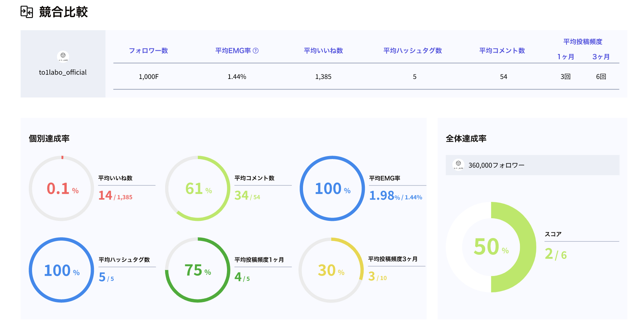Select the フォロワー数 column header
Screen dimensions: 644x327
[148, 51]
